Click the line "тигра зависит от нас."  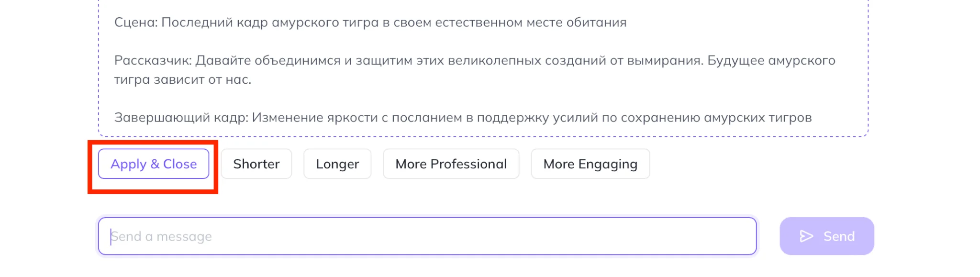point(182,79)
